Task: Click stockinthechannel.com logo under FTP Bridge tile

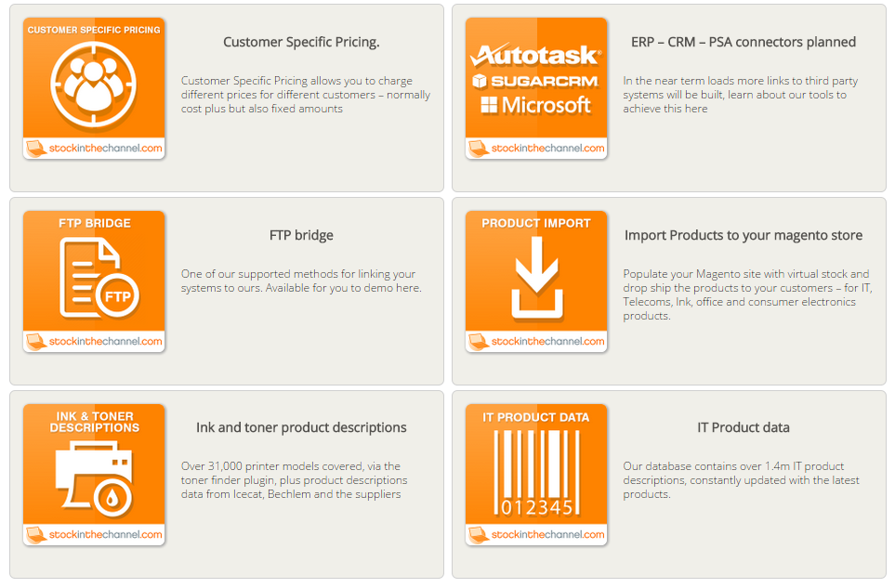Action: pyautogui.click(x=94, y=341)
